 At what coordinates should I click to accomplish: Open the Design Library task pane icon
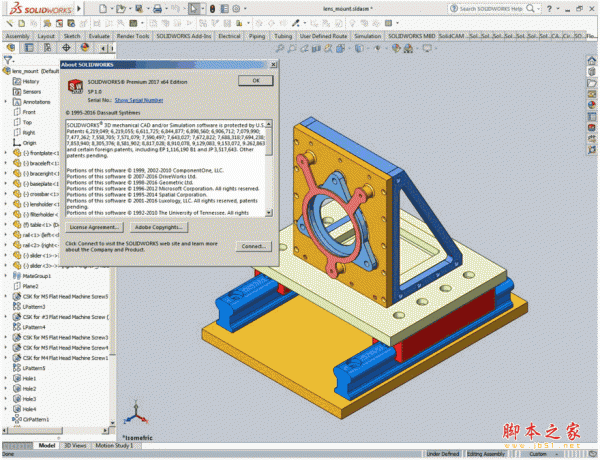coord(592,72)
